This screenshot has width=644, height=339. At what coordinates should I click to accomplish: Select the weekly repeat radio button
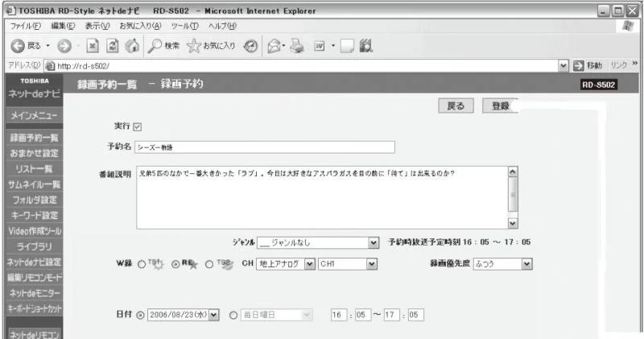pos(233,316)
